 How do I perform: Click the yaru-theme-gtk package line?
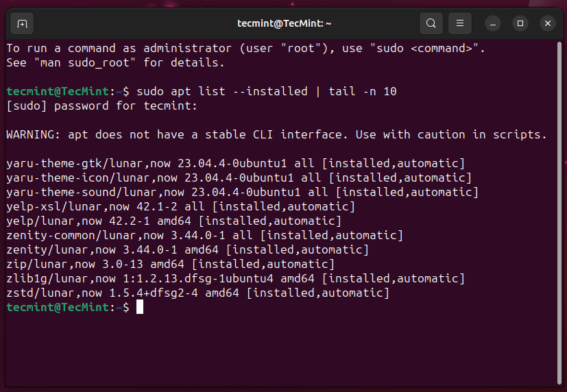[235, 163]
